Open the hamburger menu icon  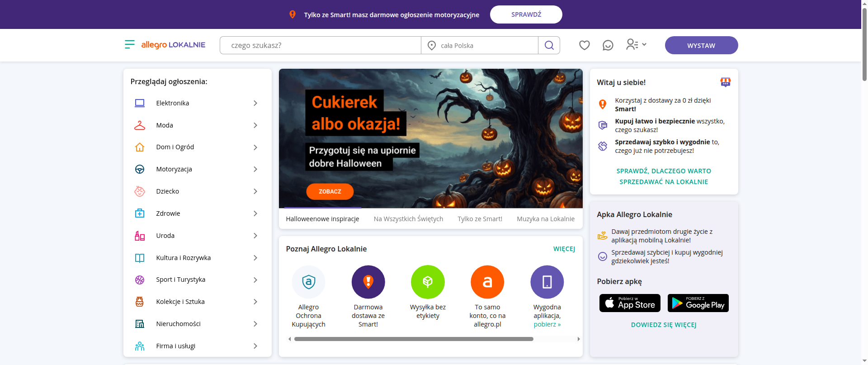click(130, 44)
